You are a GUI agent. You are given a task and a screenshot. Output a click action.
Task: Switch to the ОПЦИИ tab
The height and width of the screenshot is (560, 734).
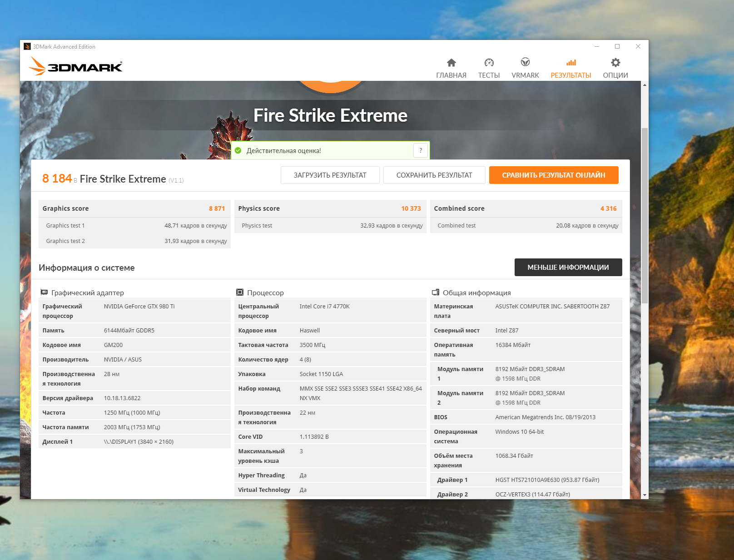pyautogui.click(x=615, y=75)
